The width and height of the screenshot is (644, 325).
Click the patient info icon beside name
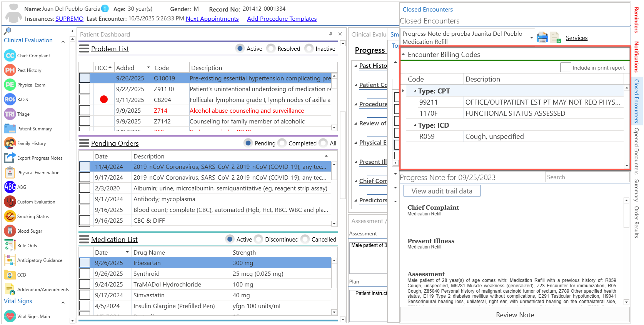click(105, 8)
